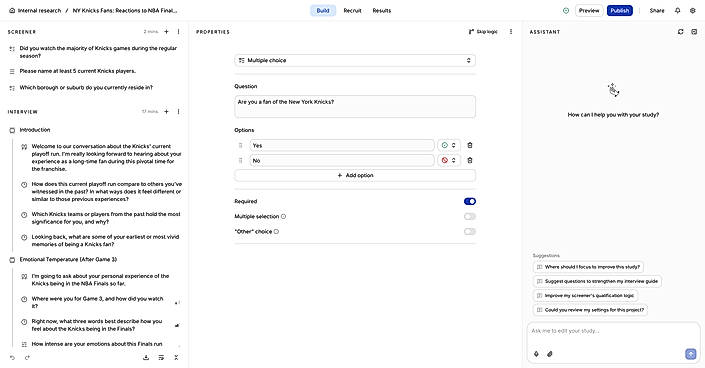
Task: Enable the "Other" choice switch
Action: 470,232
